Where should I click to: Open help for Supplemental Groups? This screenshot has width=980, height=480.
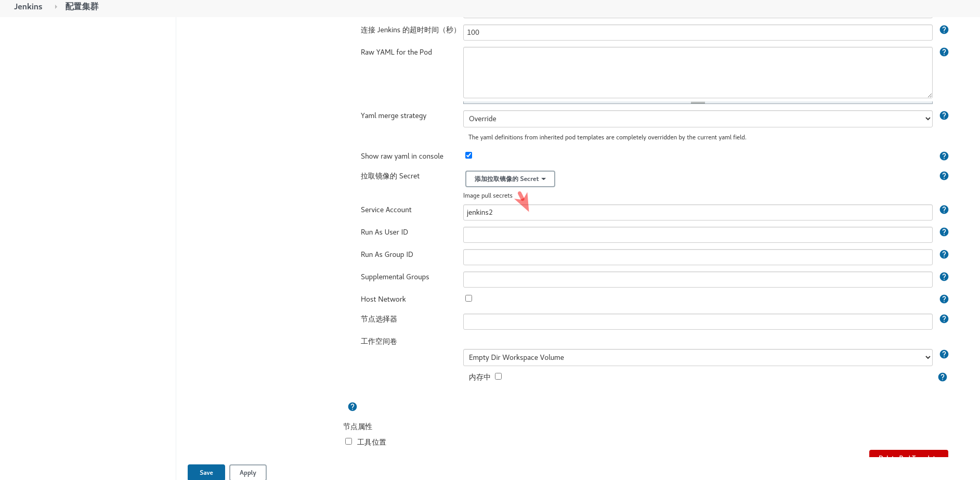[944, 277]
